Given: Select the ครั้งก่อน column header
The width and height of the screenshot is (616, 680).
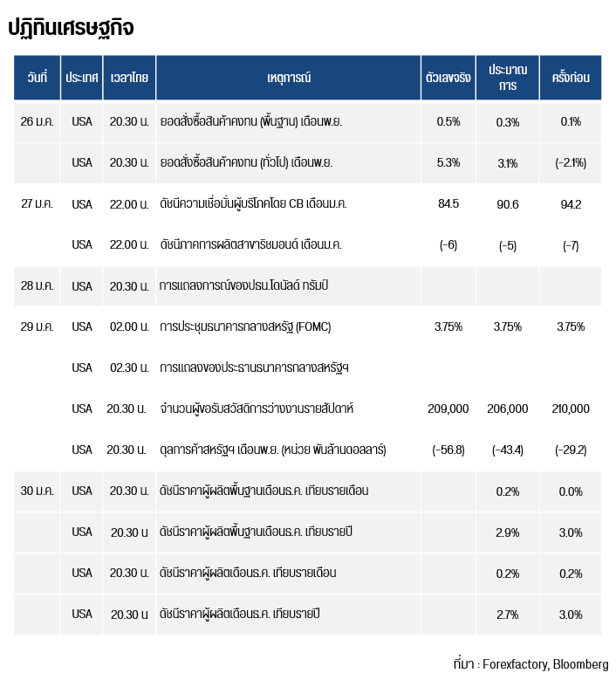Looking at the screenshot, I should tap(571, 78).
